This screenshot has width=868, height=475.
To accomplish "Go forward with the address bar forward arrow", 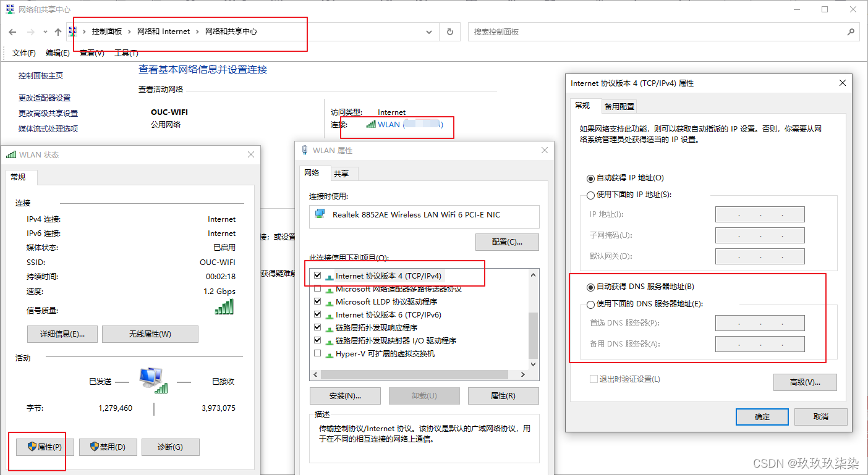I will pyautogui.click(x=31, y=32).
